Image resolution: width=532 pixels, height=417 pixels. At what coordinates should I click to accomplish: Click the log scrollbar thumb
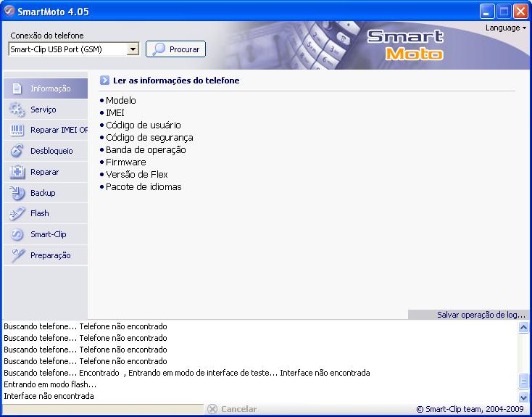(x=523, y=381)
